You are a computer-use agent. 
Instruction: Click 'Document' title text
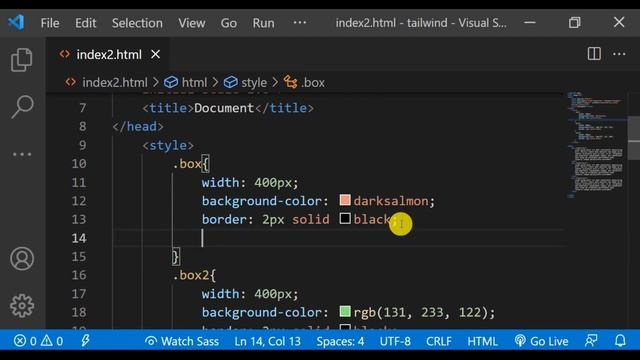[224, 108]
